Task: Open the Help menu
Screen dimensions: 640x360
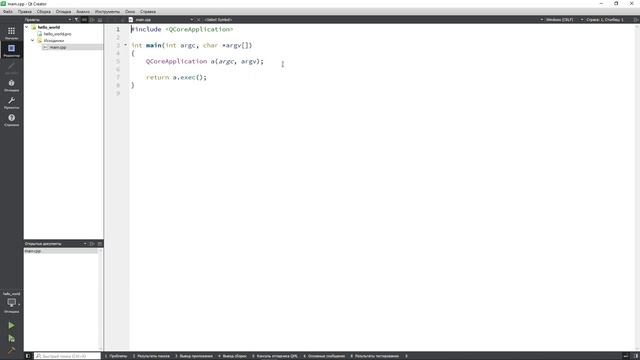Action: pyautogui.click(x=148, y=11)
